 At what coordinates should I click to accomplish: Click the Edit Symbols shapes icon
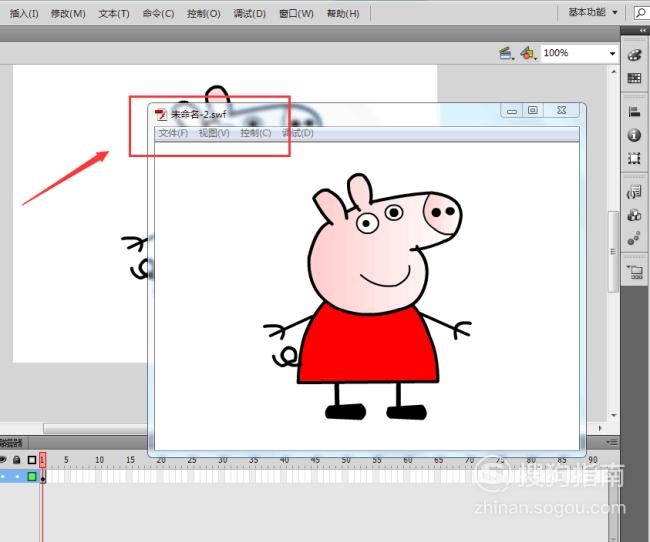[x=528, y=53]
